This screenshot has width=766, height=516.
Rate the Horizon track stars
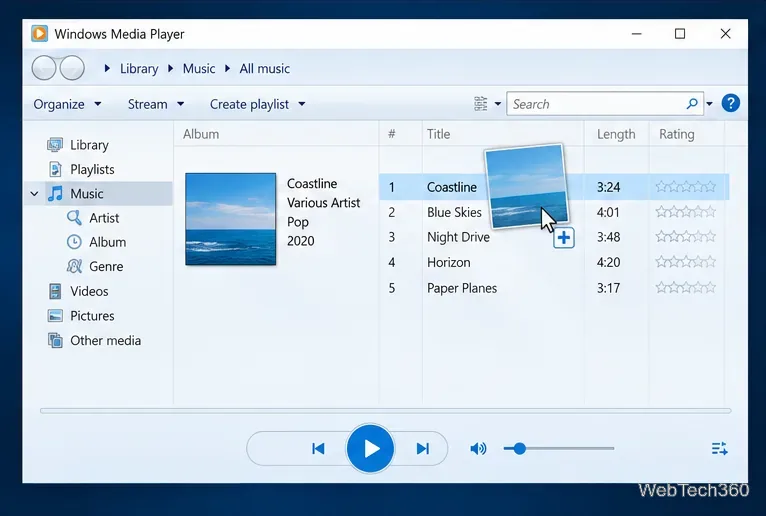coord(685,261)
